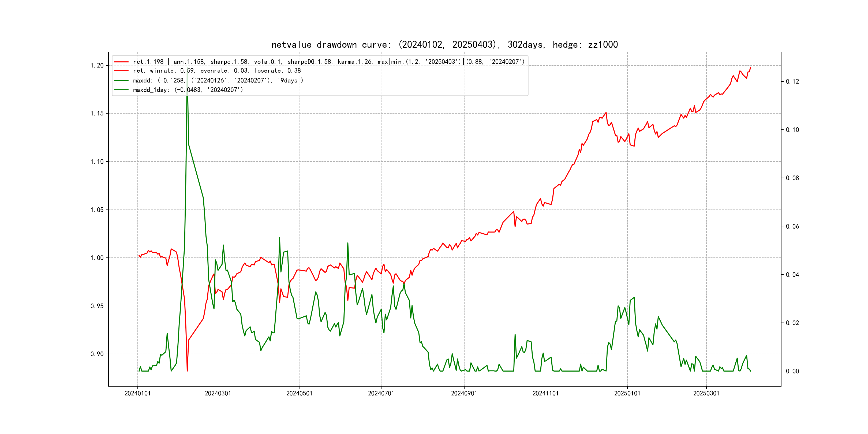868x434 pixels.
Task: Click the 20250101 x-axis date label
Action: [x=627, y=394]
